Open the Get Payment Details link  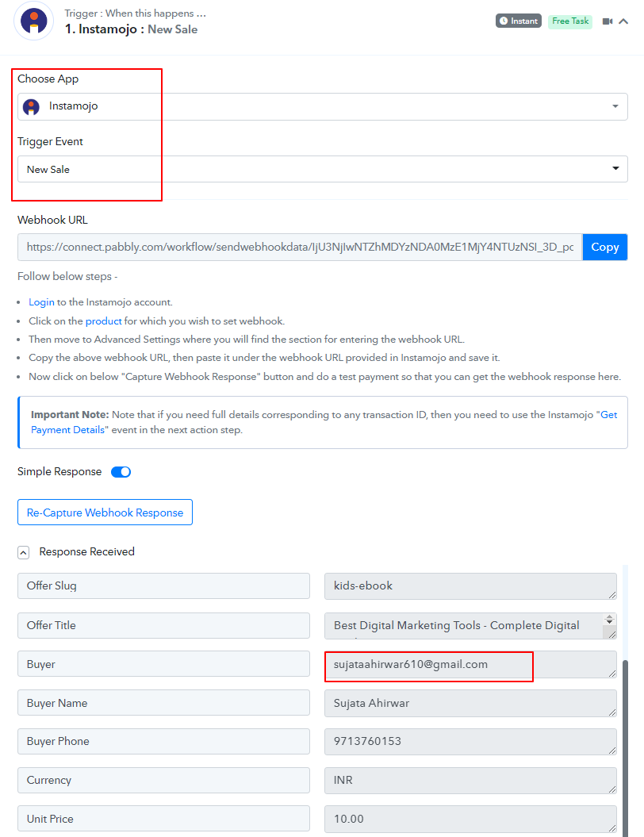coord(324,422)
